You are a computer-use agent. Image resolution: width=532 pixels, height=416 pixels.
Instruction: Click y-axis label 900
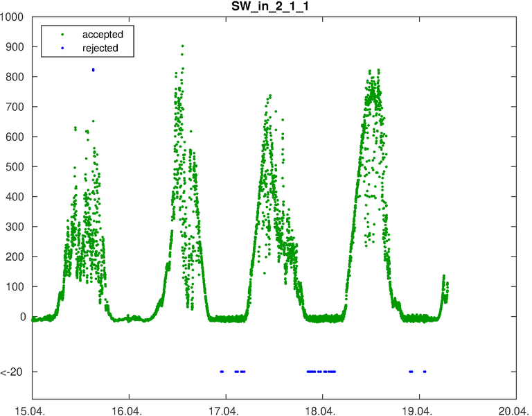(15, 47)
